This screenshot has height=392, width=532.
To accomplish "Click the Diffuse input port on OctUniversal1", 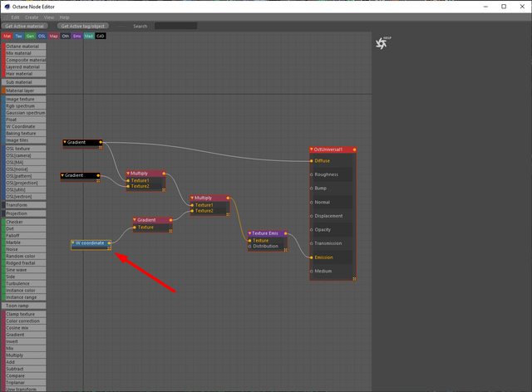I will [312, 161].
